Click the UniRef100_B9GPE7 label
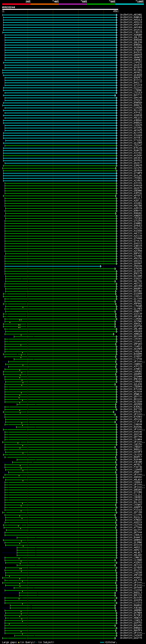 pos(131,77)
